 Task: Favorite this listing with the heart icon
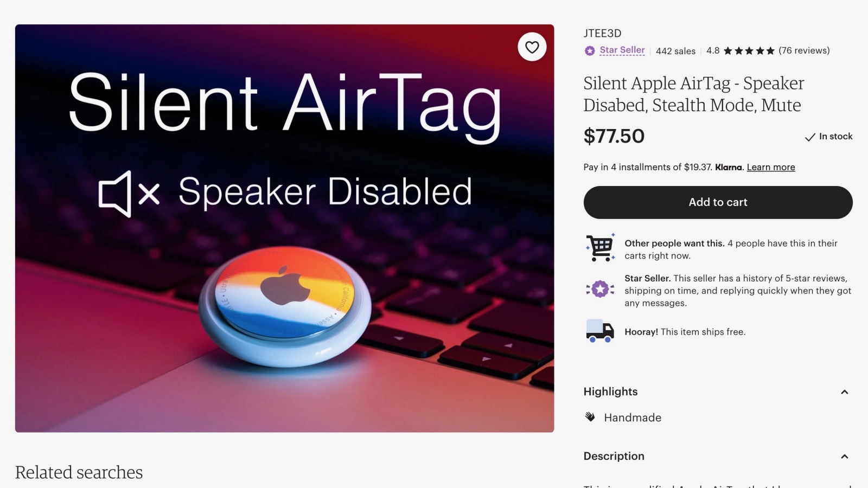[532, 47]
